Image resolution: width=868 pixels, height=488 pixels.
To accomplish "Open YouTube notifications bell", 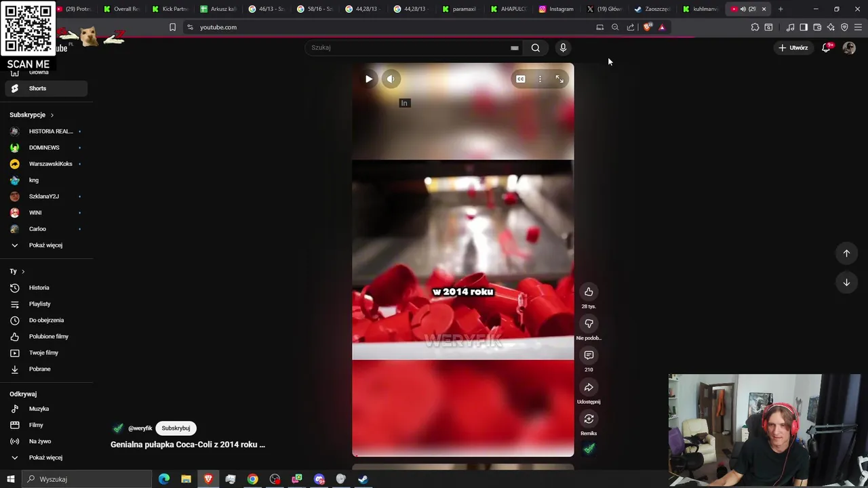I will click(826, 47).
